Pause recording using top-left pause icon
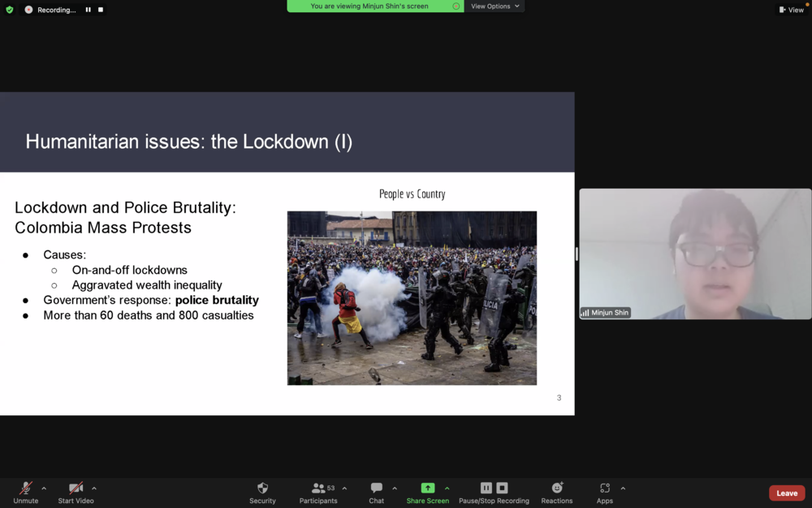Viewport: 812px width, 508px height. pyautogui.click(x=88, y=9)
